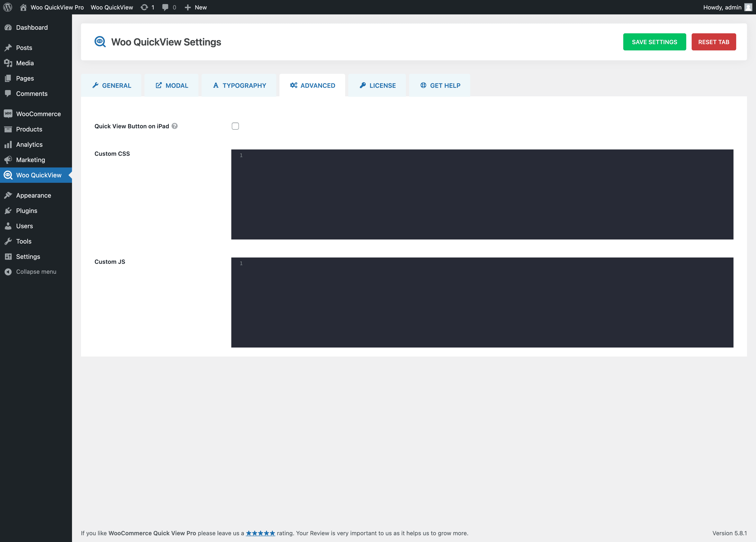Click the WooCommerce sidebar icon

[8, 114]
